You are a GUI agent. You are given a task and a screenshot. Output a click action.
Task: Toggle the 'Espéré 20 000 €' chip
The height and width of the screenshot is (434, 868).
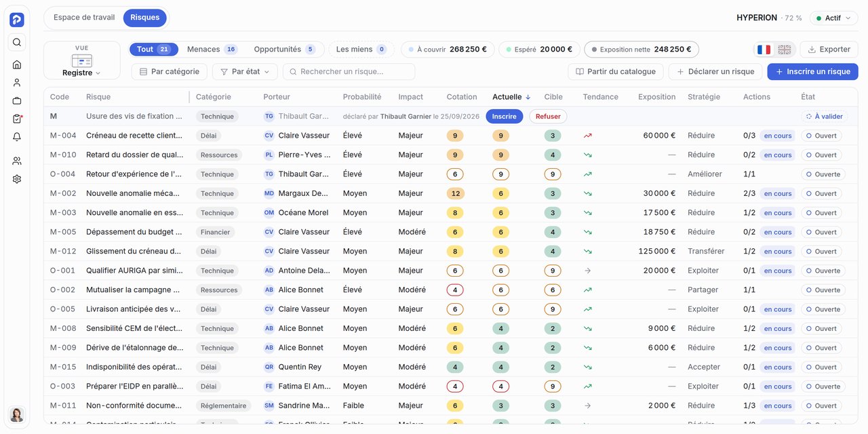click(540, 50)
